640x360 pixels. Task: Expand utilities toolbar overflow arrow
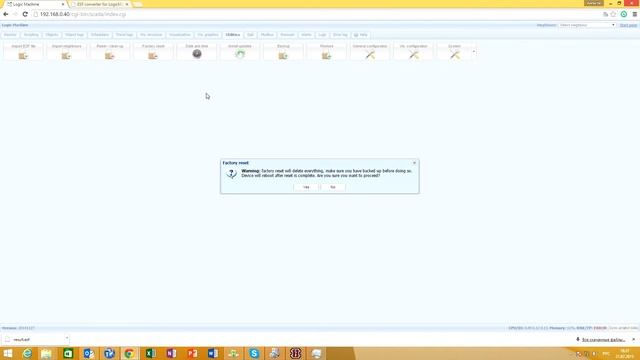(x=474, y=52)
